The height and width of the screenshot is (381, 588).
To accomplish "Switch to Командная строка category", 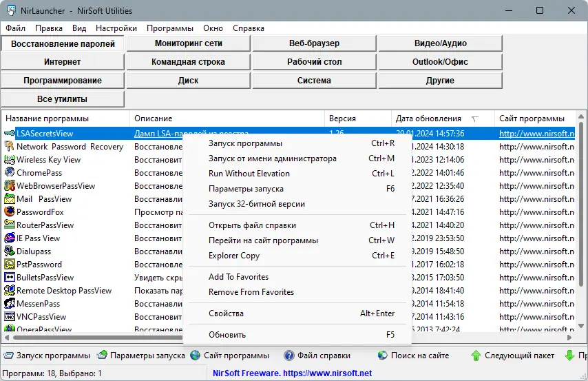I will 188,62.
